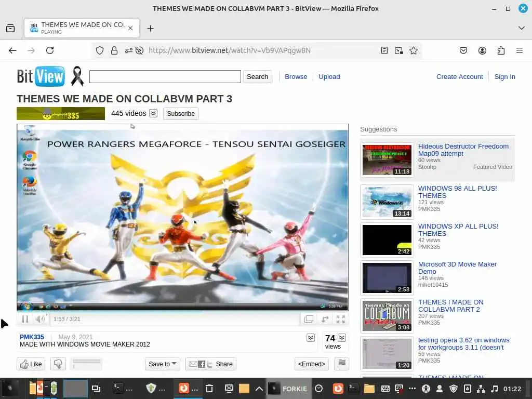Go back to previous page
Screen dimensions: 532x399
click(x=12, y=50)
